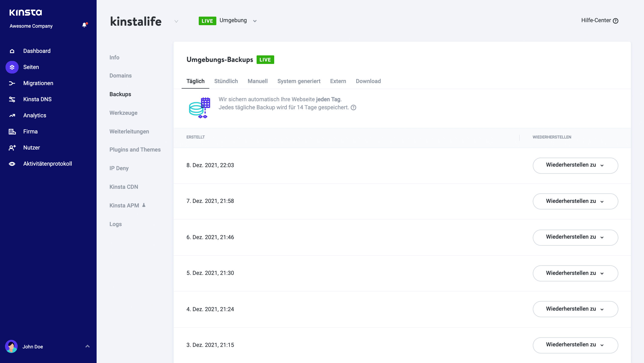The image size is (644, 363).
Task: Expand Wiederherstellen zu for Dec 8 backup
Action: (x=602, y=165)
